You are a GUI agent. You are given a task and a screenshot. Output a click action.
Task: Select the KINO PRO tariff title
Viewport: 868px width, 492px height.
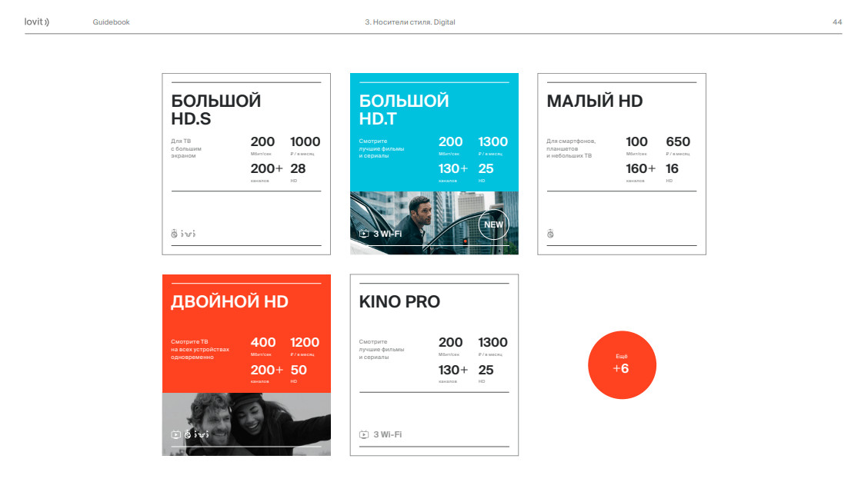pyautogui.click(x=399, y=302)
